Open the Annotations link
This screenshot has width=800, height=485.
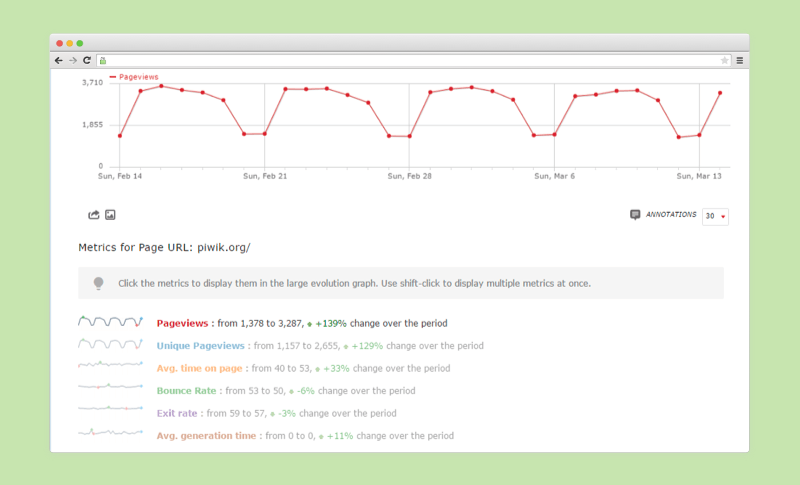671,215
